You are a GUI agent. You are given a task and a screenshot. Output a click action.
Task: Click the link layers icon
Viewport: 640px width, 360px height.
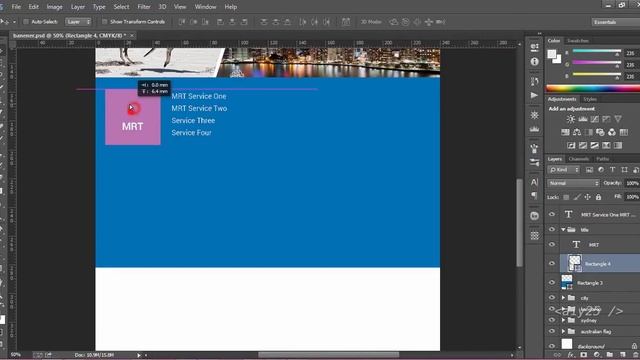tap(558, 355)
